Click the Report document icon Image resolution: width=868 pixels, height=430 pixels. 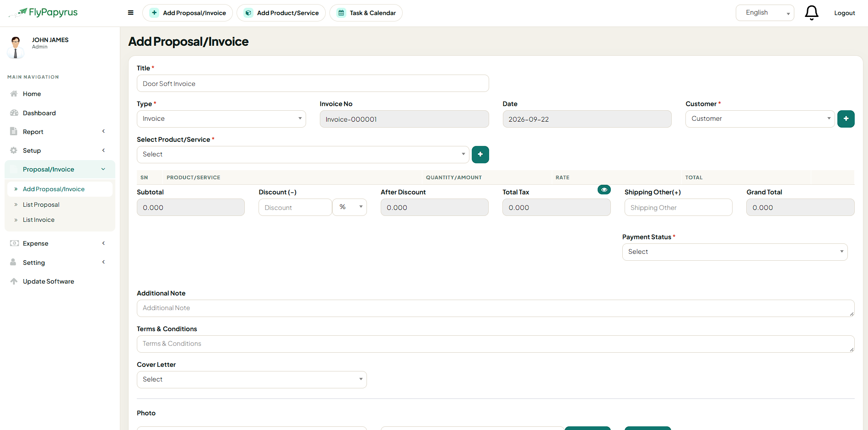pos(14,132)
